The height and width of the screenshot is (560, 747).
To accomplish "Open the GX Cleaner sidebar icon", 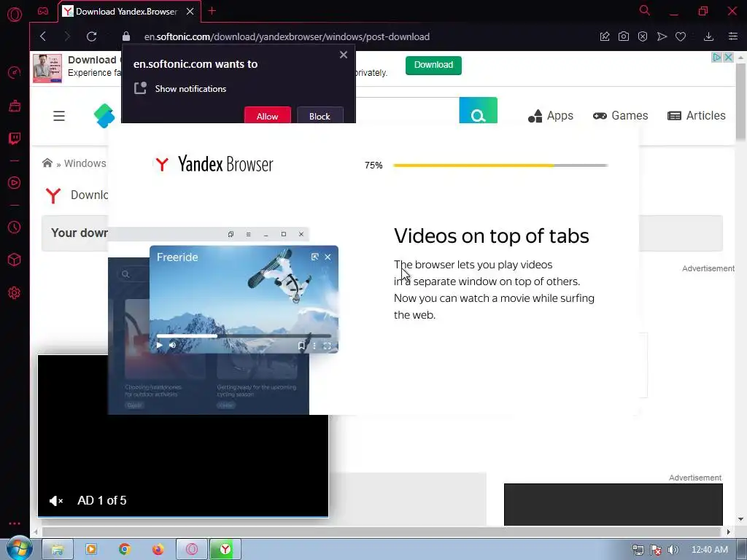I will 15,105.
